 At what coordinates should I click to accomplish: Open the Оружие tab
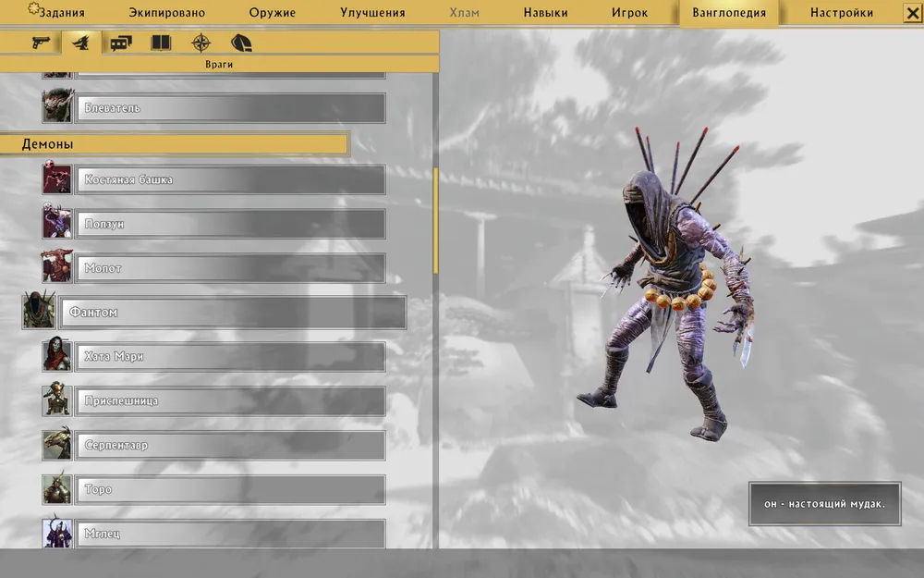(272, 13)
